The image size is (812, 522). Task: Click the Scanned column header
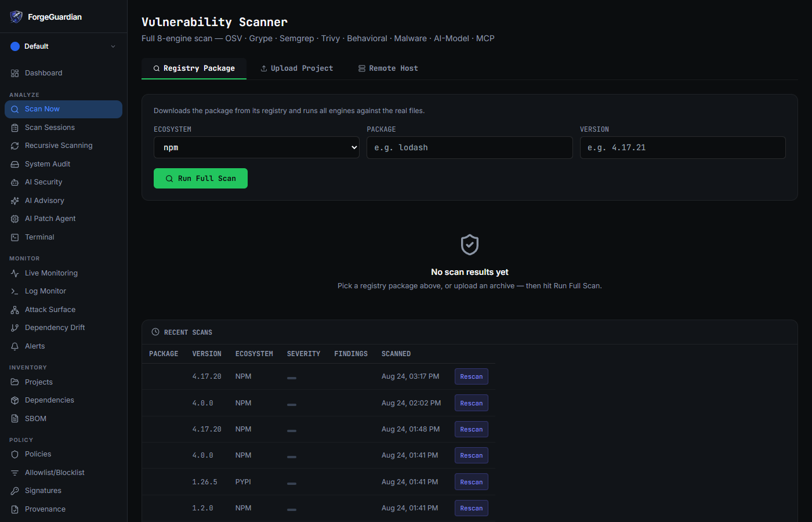(x=396, y=354)
